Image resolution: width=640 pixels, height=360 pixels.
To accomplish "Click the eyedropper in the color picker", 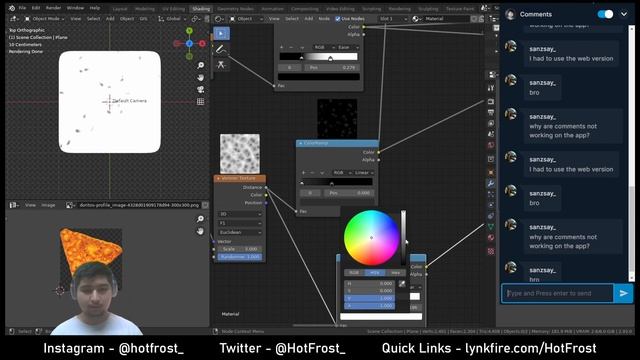I will coord(402,284).
